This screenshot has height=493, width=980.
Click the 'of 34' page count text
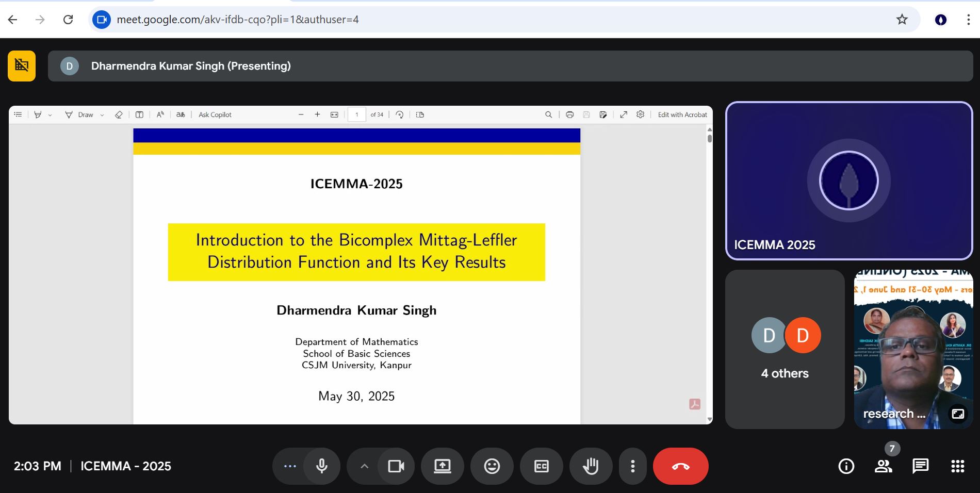click(377, 114)
